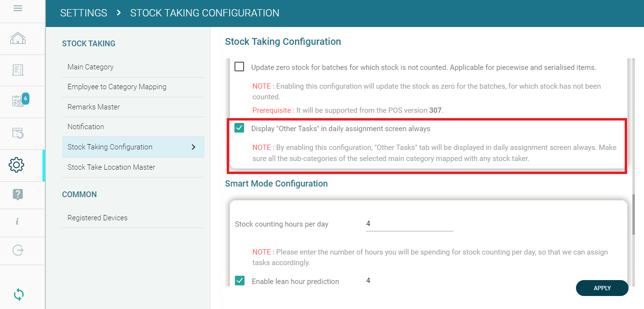Image resolution: width=644 pixels, height=309 pixels.
Task: Click the chevron beside Stock Taking Configuration
Action: tap(193, 147)
